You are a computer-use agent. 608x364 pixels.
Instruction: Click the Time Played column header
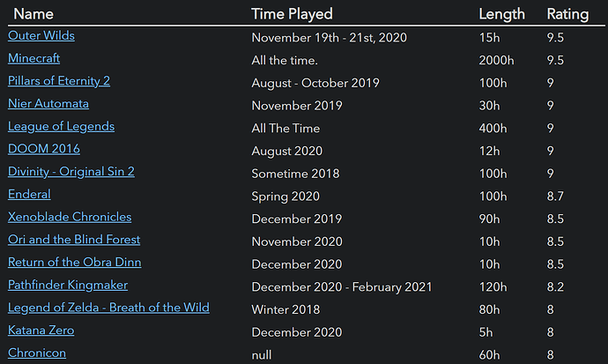pyautogui.click(x=292, y=13)
